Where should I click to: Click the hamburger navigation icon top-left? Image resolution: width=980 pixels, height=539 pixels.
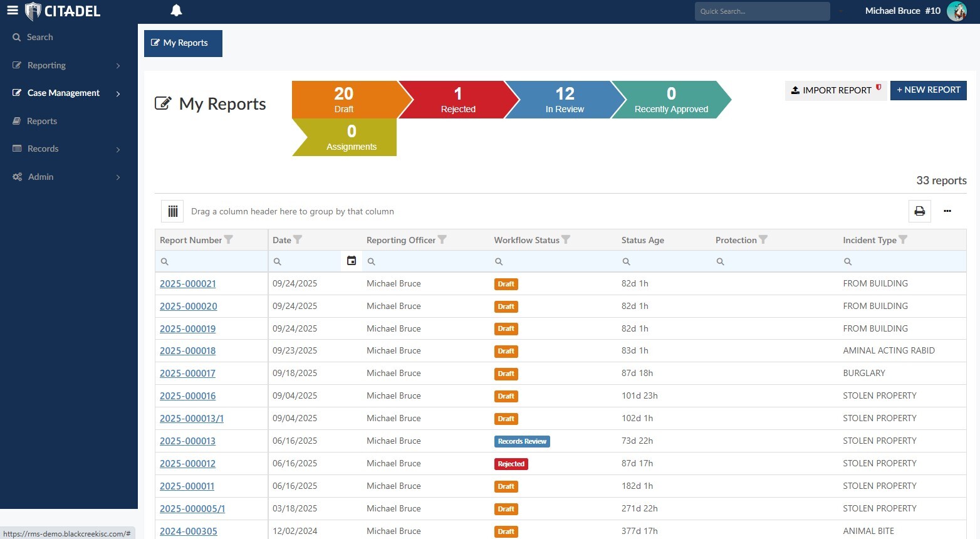coord(13,9)
